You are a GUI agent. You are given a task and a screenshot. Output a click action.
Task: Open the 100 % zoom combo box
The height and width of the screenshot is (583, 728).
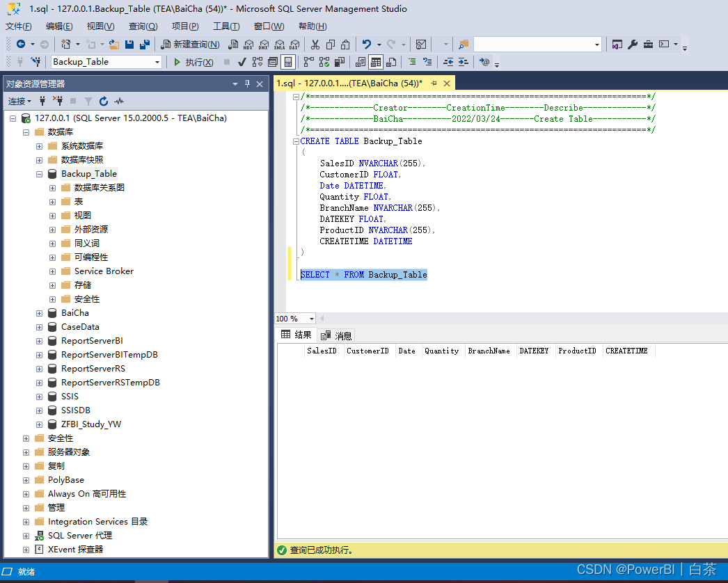295,319
